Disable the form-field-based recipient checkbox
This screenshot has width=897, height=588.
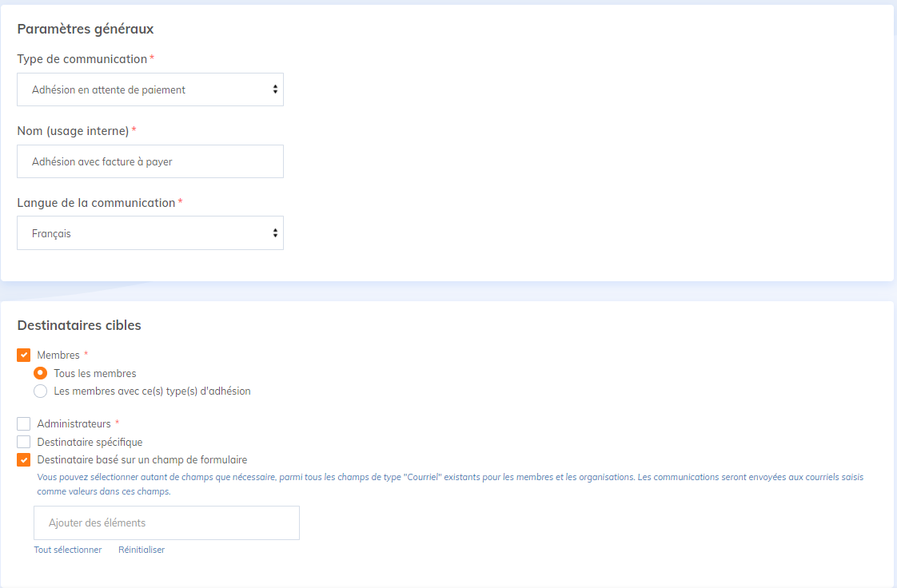24,460
